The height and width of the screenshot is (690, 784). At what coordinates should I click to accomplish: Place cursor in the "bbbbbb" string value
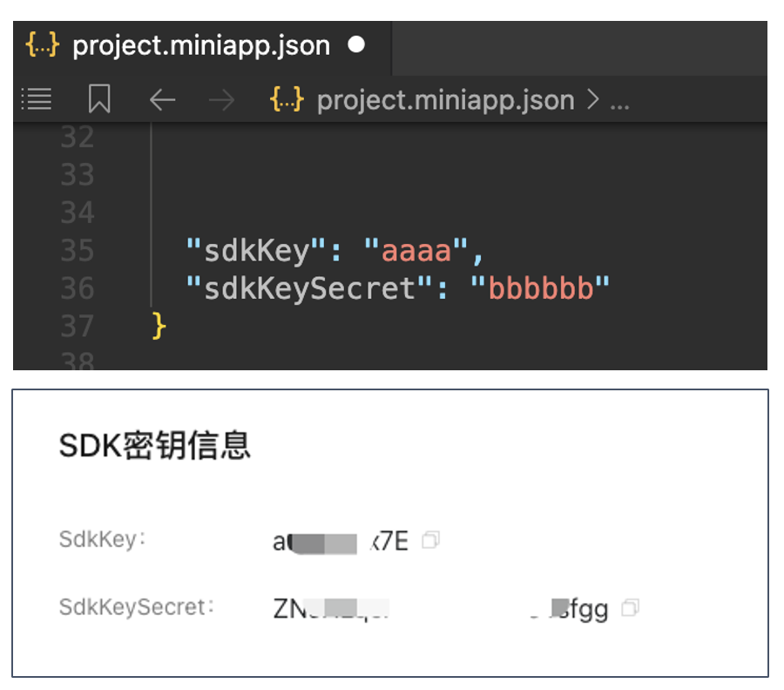(x=540, y=288)
